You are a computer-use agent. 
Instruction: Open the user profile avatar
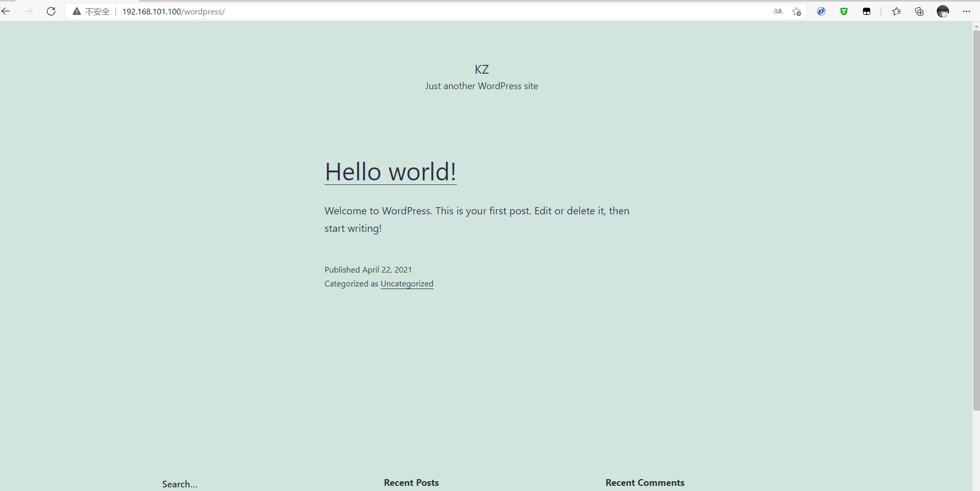coord(943,11)
